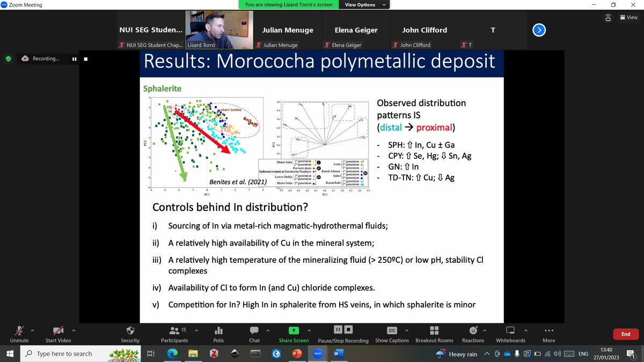644x362 pixels.
Task: Expand the chevron beside Show Captions
Action: click(x=407, y=329)
